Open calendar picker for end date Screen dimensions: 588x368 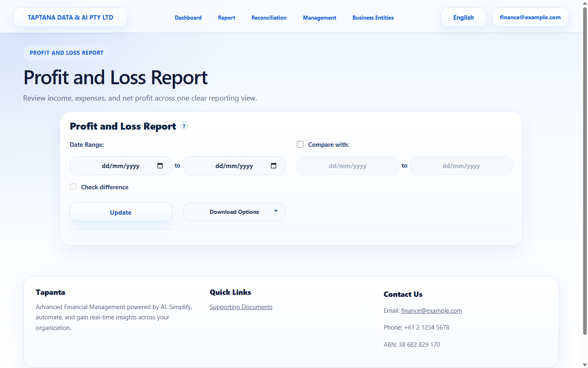click(x=274, y=166)
